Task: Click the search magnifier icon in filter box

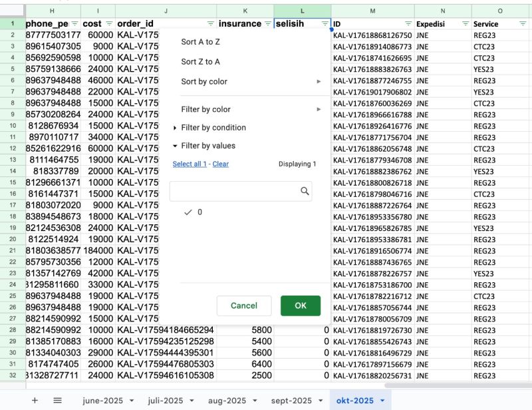Action: coord(305,191)
